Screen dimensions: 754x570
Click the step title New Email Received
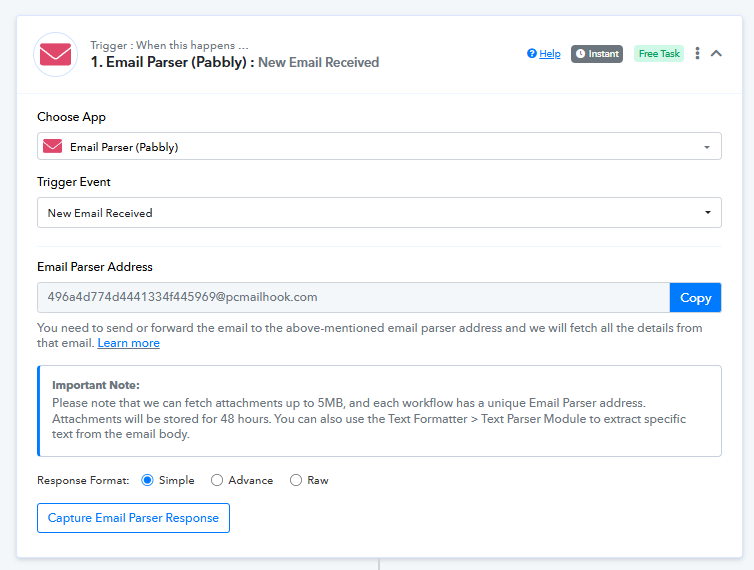[318, 62]
